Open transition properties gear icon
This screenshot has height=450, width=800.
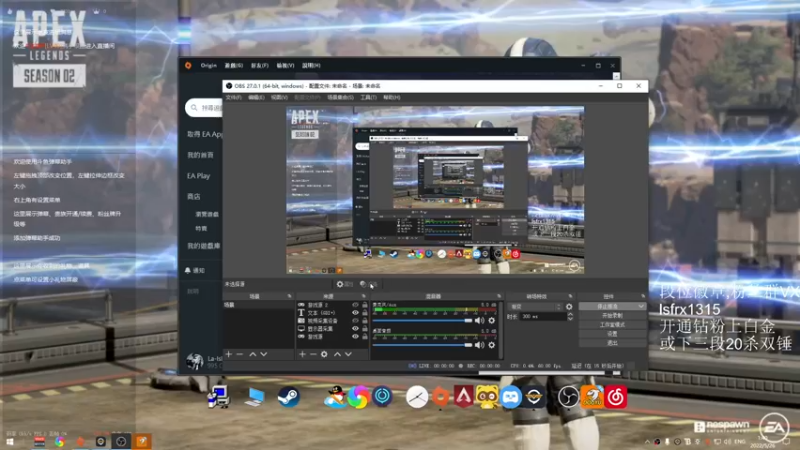569,307
